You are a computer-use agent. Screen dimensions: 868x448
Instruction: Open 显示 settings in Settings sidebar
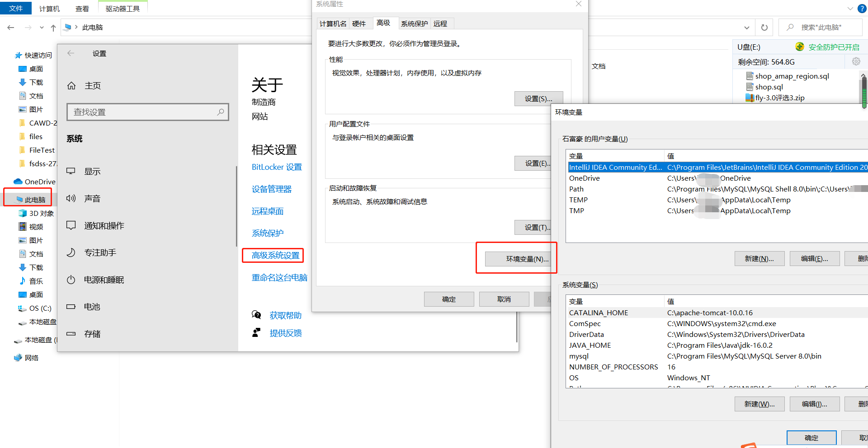[93, 171]
